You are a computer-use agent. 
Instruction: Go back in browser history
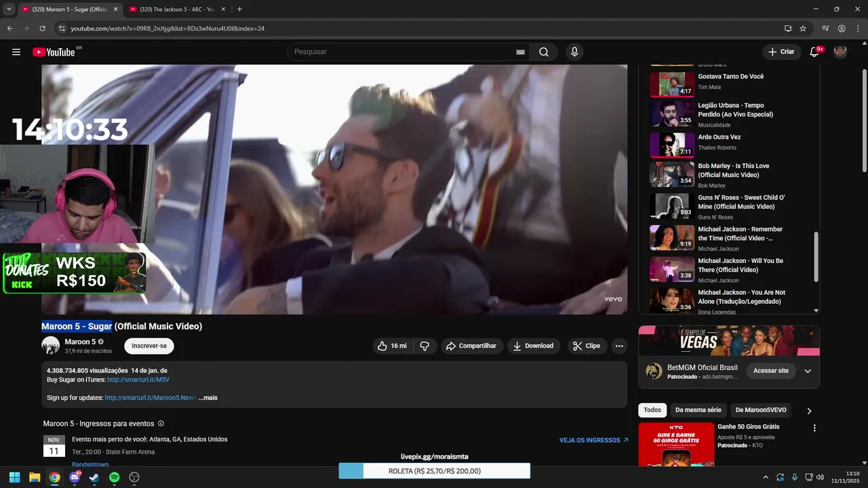pyautogui.click(x=9, y=28)
